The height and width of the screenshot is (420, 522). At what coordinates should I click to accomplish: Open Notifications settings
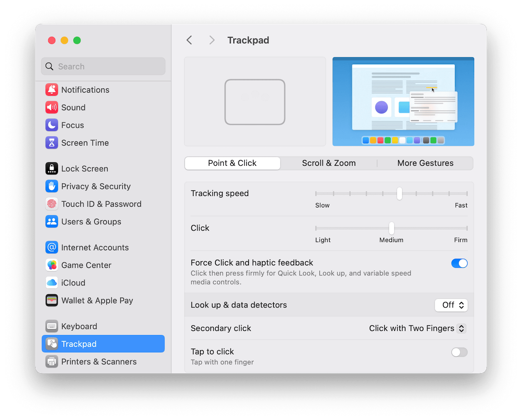point(85,90)
